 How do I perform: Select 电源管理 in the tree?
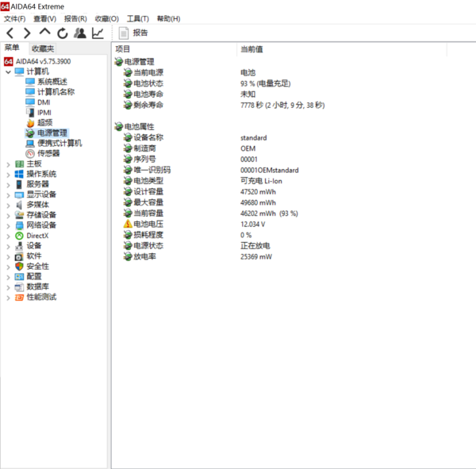[x=52, y=133]
